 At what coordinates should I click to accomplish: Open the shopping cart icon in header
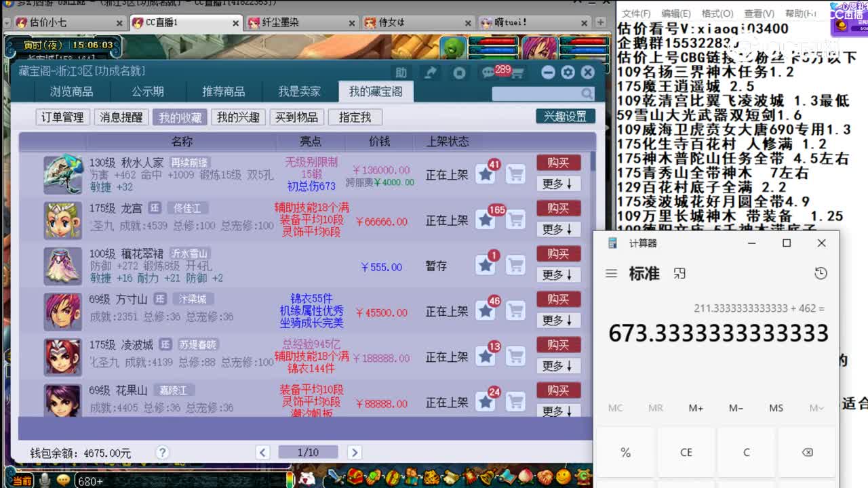coord(517,73)
